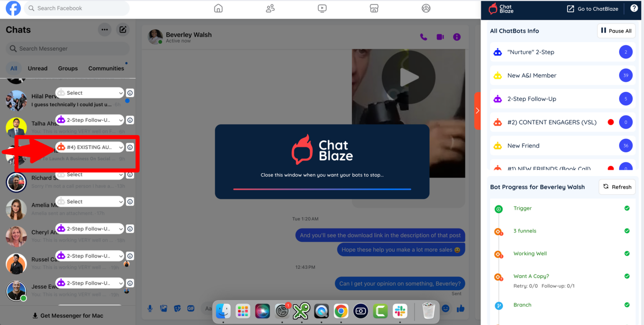Image resolution: width=644 pixels, height=325 pixels.
Task: Collapse the ChatBlaze side panel arrow
Action: pyautogui.click(x=477, y=111)
